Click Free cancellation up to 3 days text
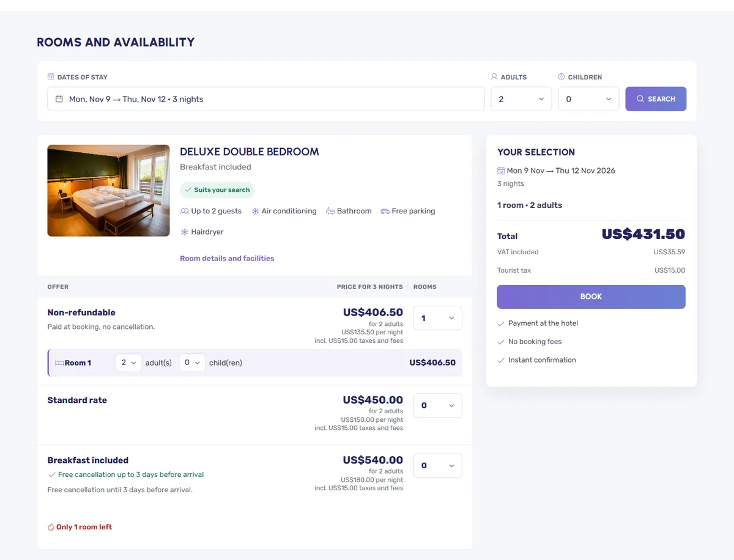Viewport: 734px width, 560px height. click(131, 474)
